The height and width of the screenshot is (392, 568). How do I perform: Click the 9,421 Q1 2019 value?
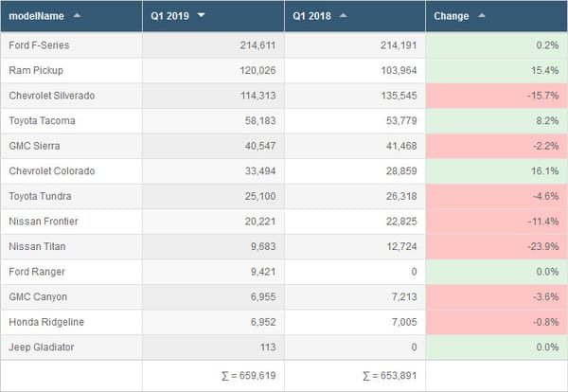pyautogui.click(x=263, y=272)
